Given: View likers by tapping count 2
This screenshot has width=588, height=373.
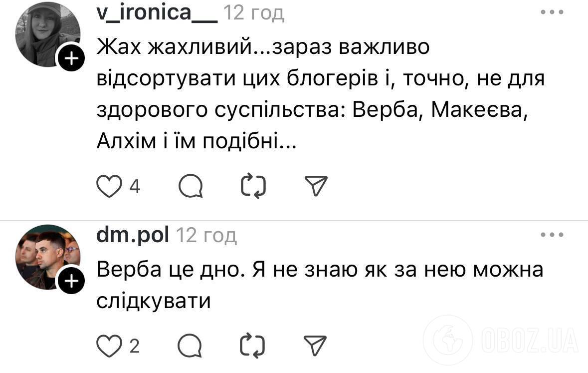Looking at the screenshot, I should (x=133, y=345).
